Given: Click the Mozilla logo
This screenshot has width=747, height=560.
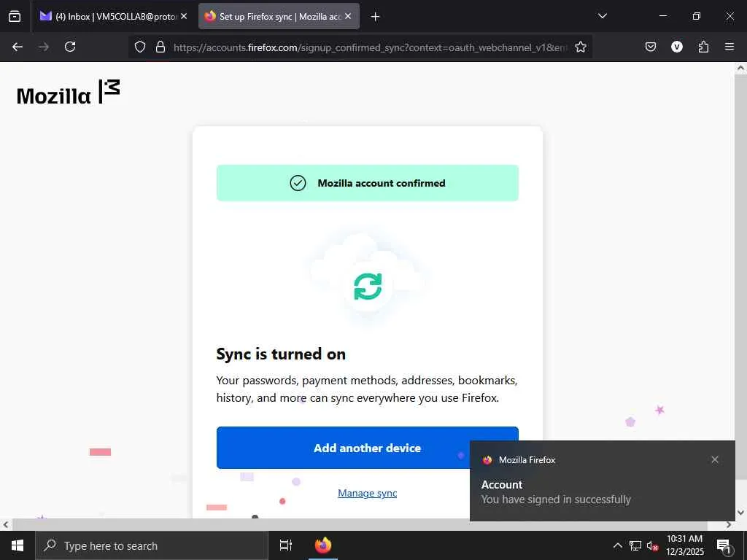Looking at the screenshot, I should [x=68, y=93].
